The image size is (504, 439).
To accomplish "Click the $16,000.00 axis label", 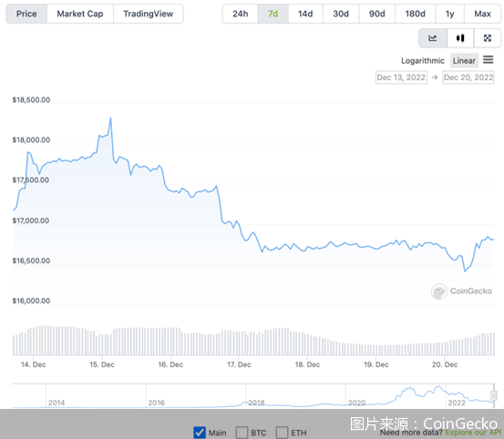I will pos(31,301).
